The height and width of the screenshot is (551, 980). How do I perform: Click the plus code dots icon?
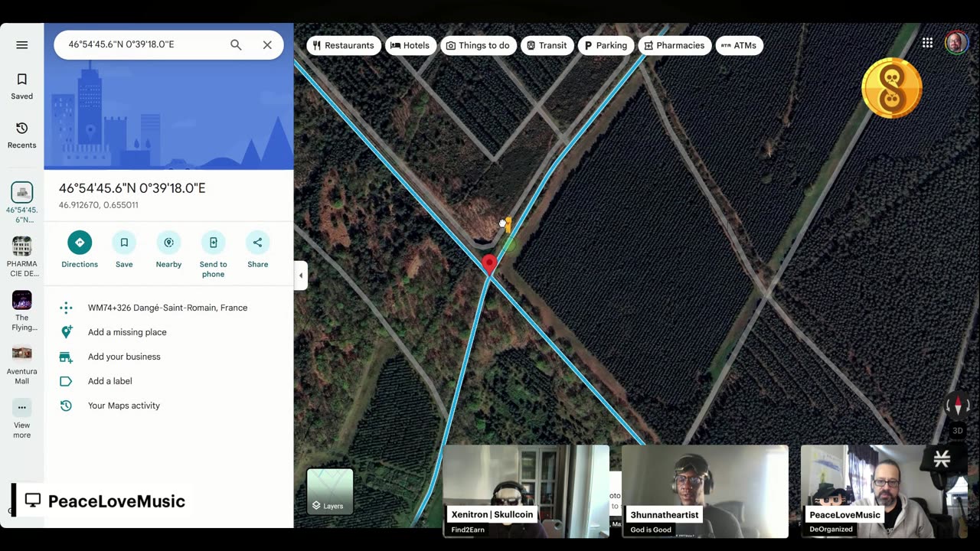[66, 308]
